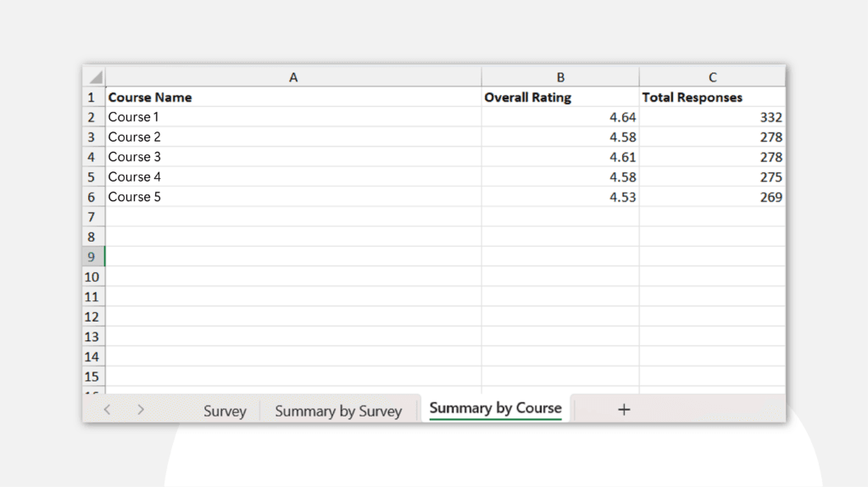The height and width of the screenshot is (487, 868).
Task: Select row 10 header
Action: 93,277
